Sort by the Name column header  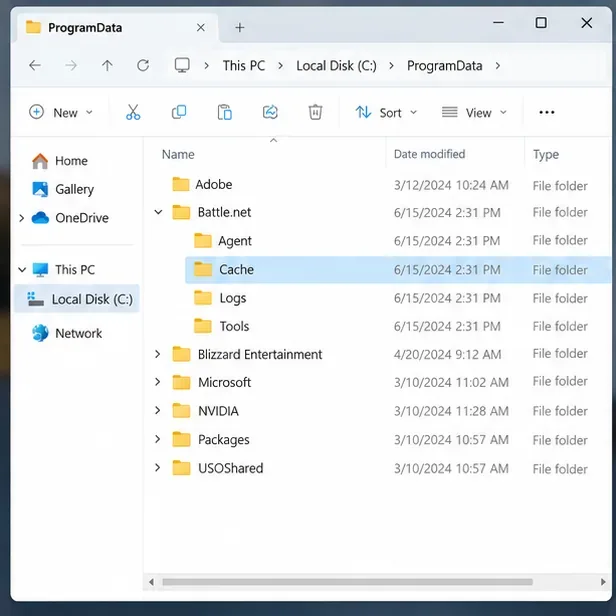click(178, 154)
